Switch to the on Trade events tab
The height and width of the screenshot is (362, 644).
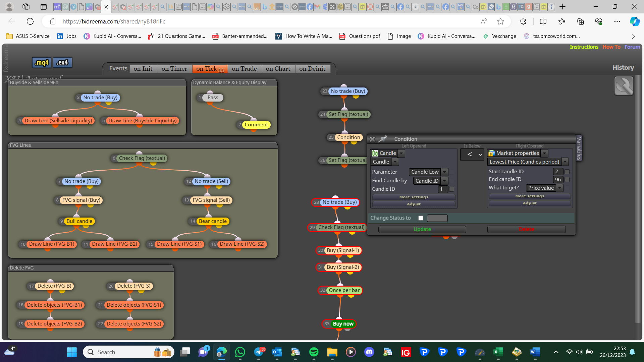click(244, 69)
